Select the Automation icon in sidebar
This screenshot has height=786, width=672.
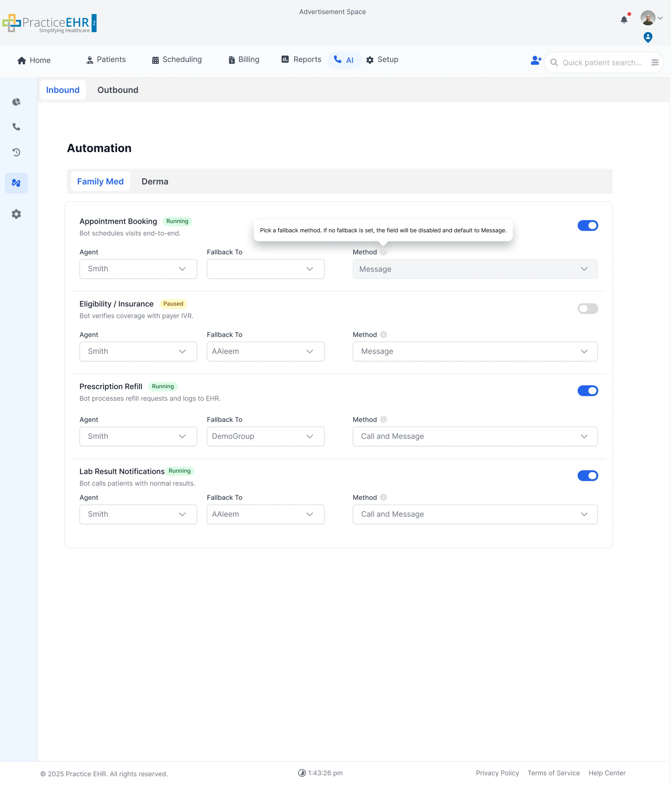pos(16,183)
